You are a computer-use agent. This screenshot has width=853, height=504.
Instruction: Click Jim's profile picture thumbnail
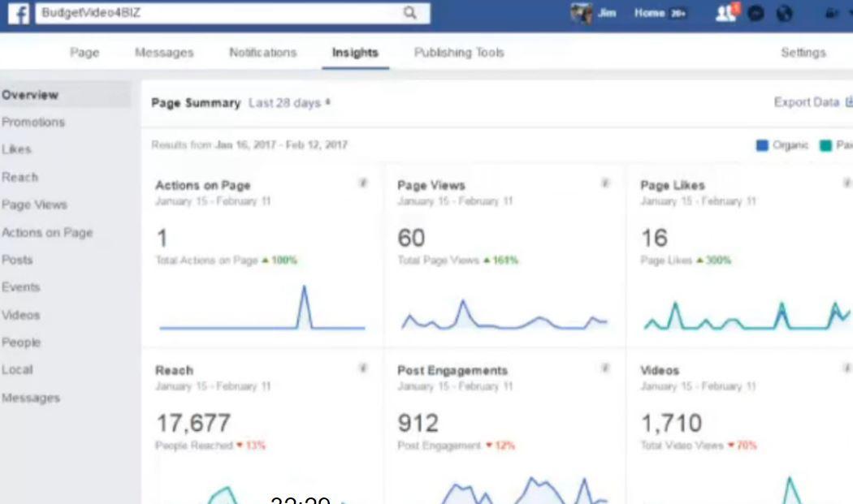pos(581,13)
